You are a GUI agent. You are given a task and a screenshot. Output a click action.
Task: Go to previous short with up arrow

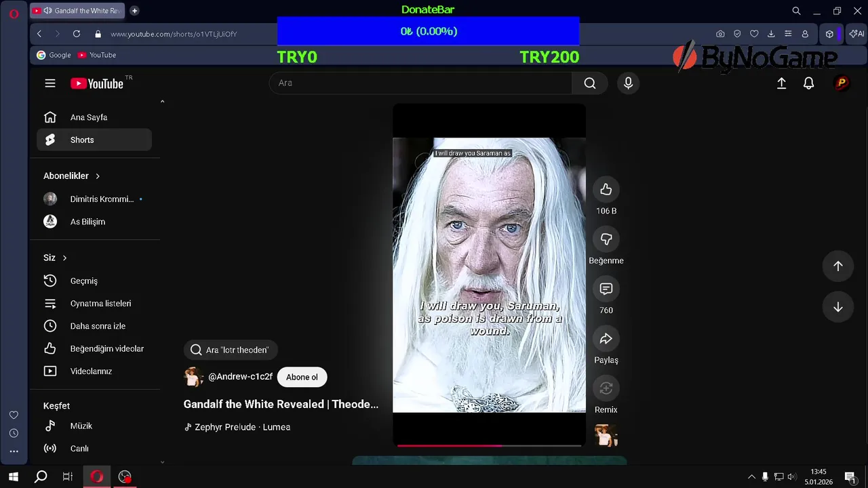click(838, 266)
